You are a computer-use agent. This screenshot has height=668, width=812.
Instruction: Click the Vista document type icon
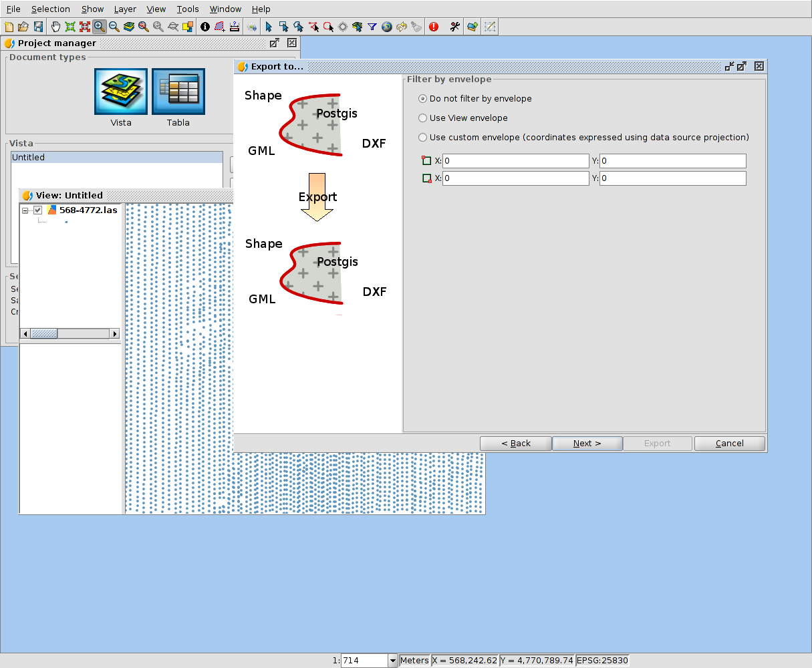[x=121, y=92]
